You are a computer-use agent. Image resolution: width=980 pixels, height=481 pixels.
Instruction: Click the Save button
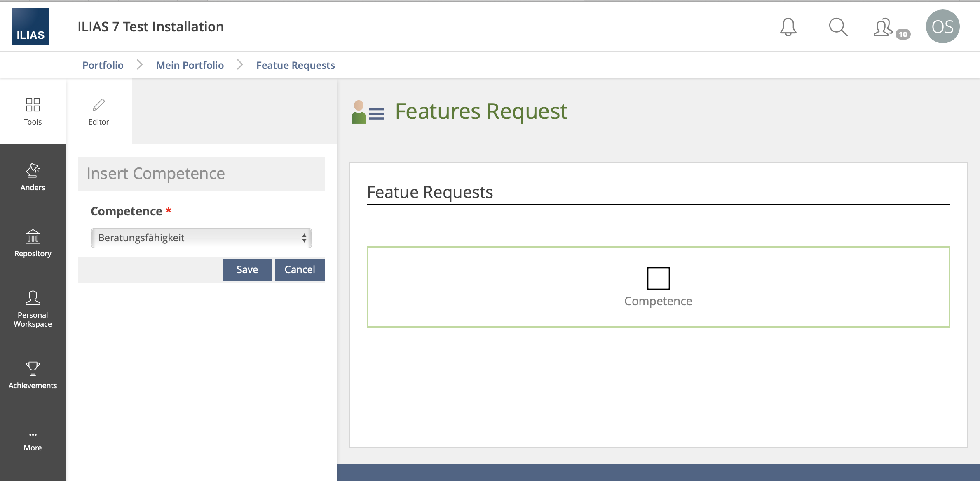pos(247,270)
